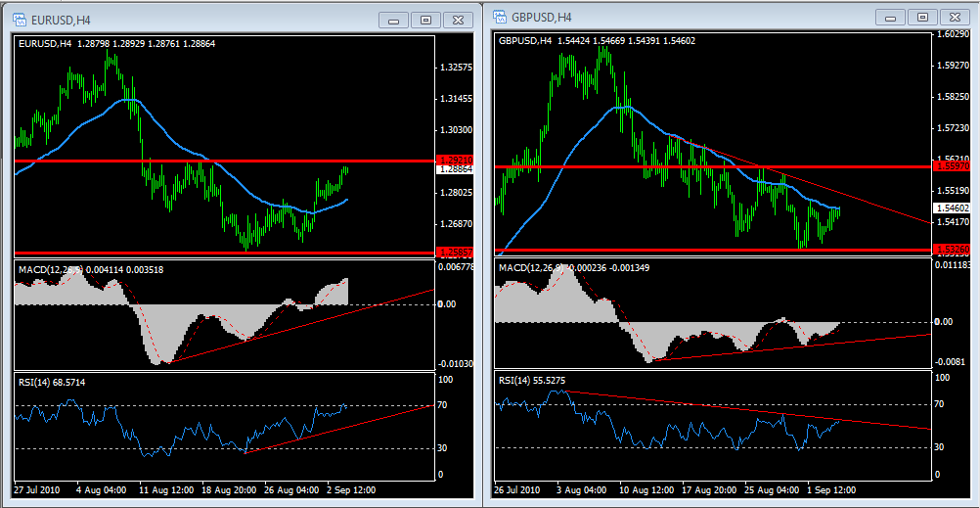This screenshot has height=508, width=980.
Task: Click the EURUSD,H4 OHLC header text in chart
Action: click(116, 44)
